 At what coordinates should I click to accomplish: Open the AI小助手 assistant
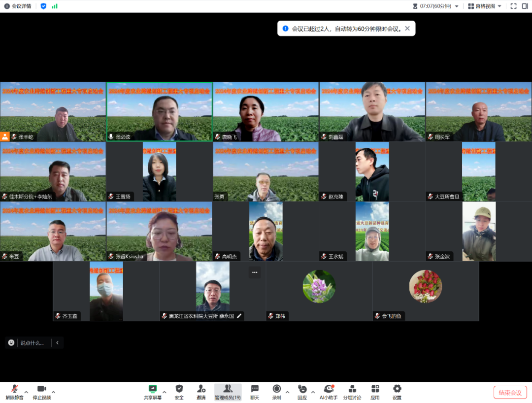pos(329,391)
